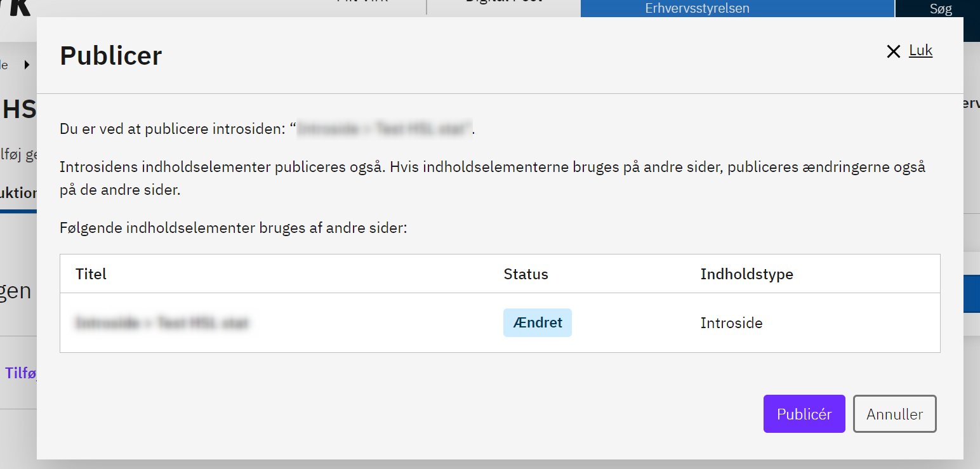Click the purple Publicér button

(804, 414)
